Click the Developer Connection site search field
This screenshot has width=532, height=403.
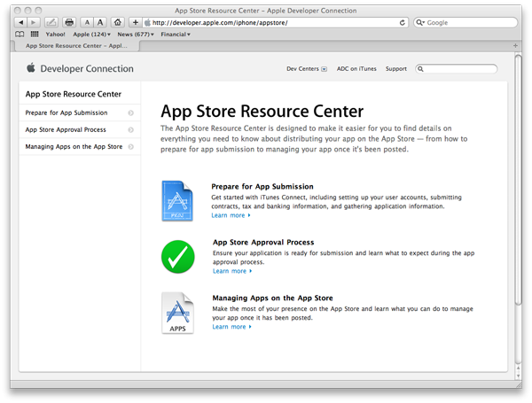457,69
